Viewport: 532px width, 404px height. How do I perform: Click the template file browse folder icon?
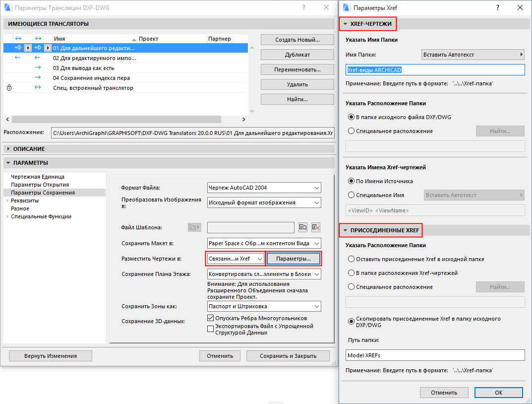click(x=194, y=227)
